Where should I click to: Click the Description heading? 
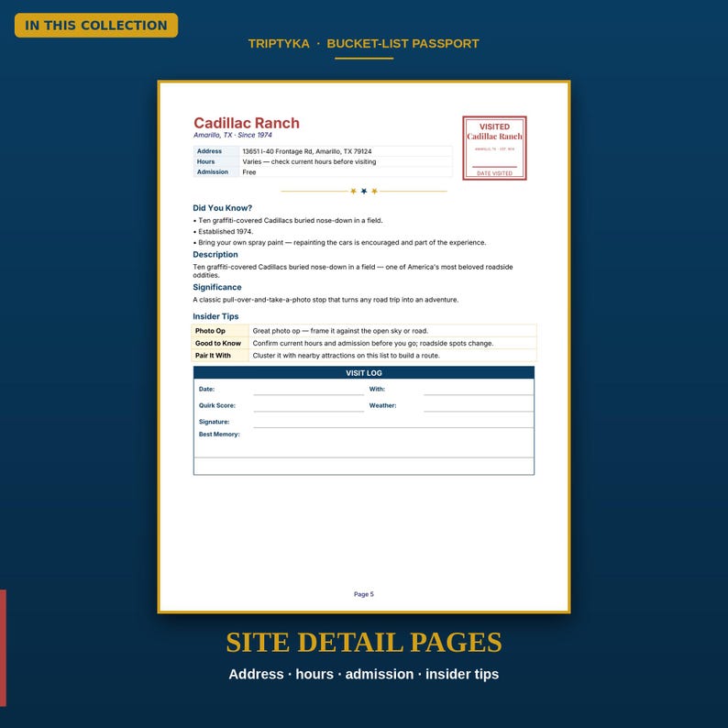tap(215, 254)
